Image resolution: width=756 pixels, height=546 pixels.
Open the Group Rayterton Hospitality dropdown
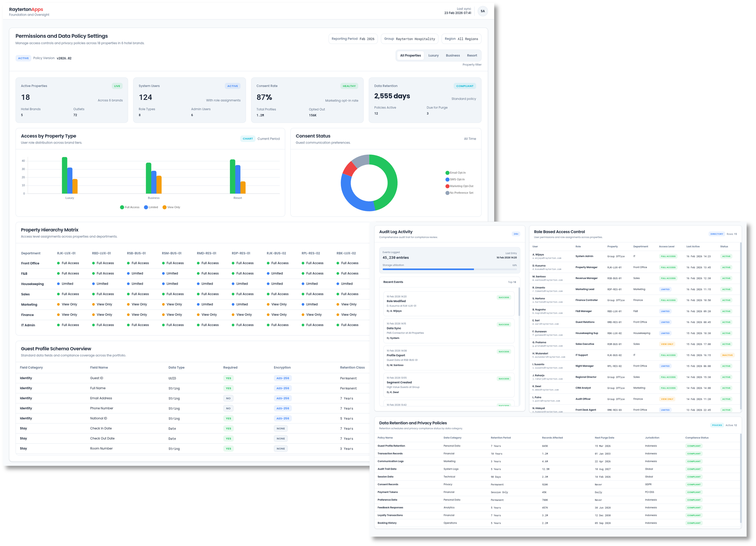[409, 38]
